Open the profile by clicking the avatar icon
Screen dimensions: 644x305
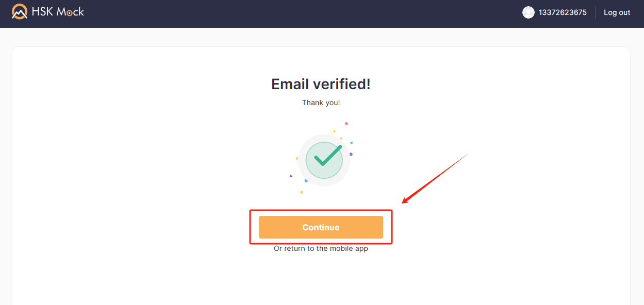[x=529, y=12]
